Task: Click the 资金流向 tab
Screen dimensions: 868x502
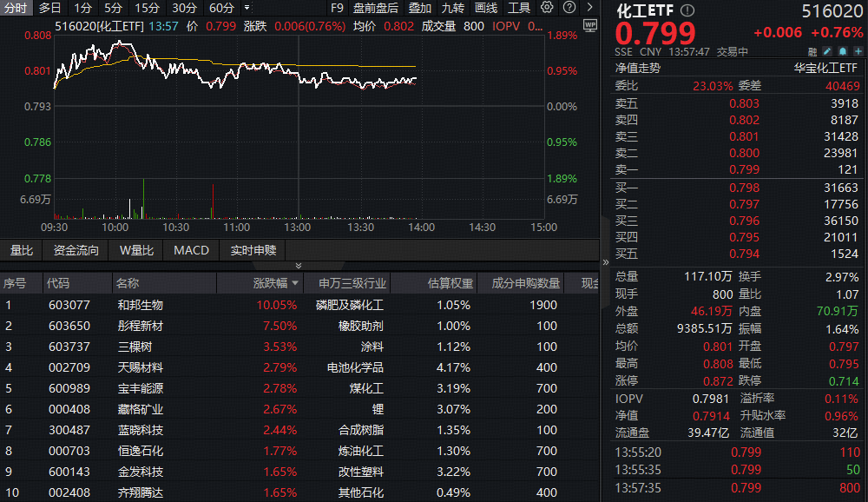Action: (76, 250)
